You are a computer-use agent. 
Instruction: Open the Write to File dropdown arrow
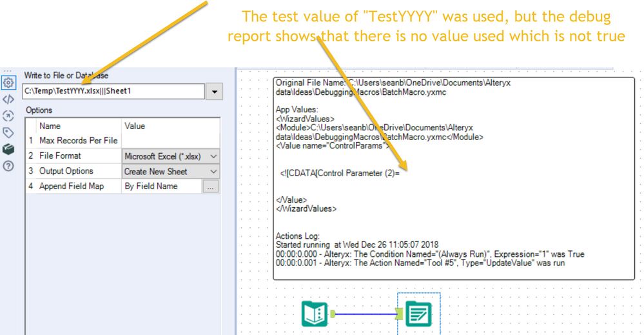tap(215, 92)
